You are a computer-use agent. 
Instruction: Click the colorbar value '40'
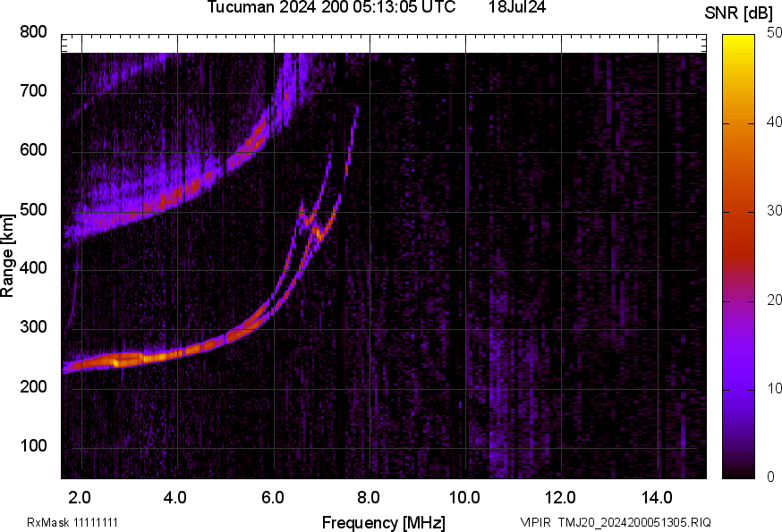(x=774, y=122)
